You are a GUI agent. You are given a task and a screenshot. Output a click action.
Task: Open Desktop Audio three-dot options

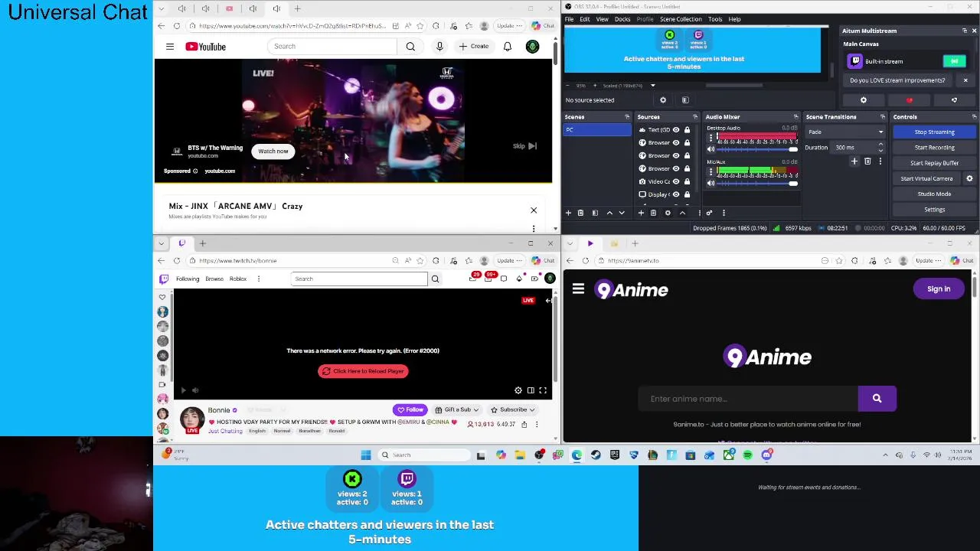click(x=710, y=139)
